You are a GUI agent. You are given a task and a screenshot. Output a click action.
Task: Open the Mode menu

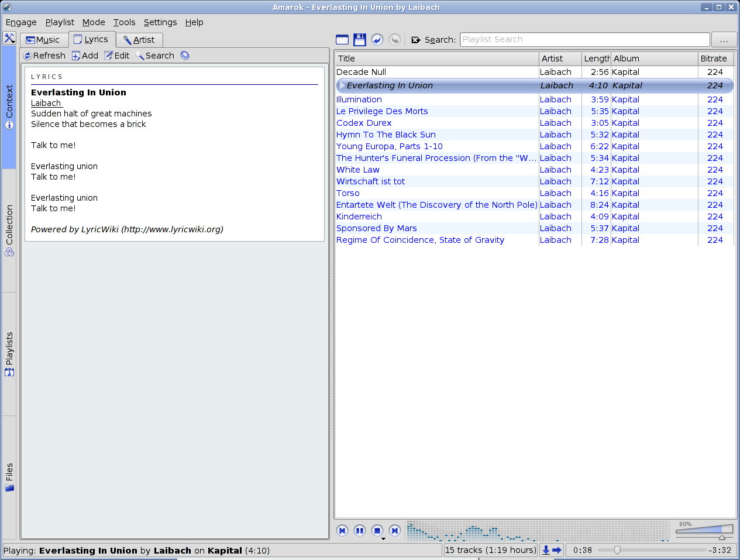pyautogui.click(x=94, y=22)
